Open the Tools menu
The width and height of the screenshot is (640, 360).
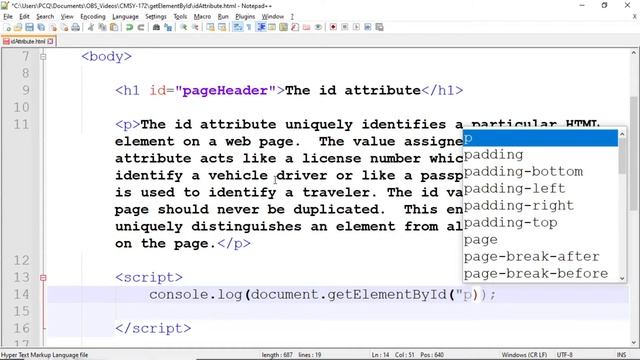(180, 17)
